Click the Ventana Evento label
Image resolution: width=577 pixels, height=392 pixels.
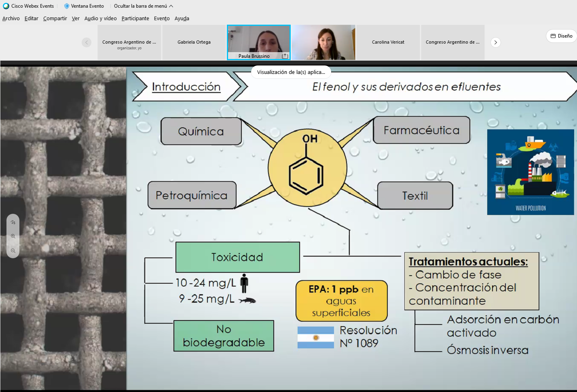pyautogui.click(x=87, y=6)
